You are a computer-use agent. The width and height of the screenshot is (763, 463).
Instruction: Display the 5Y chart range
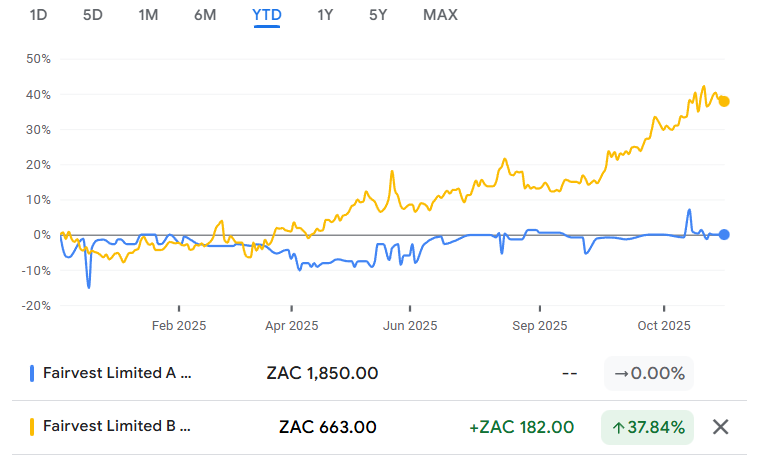click(378, 15)
